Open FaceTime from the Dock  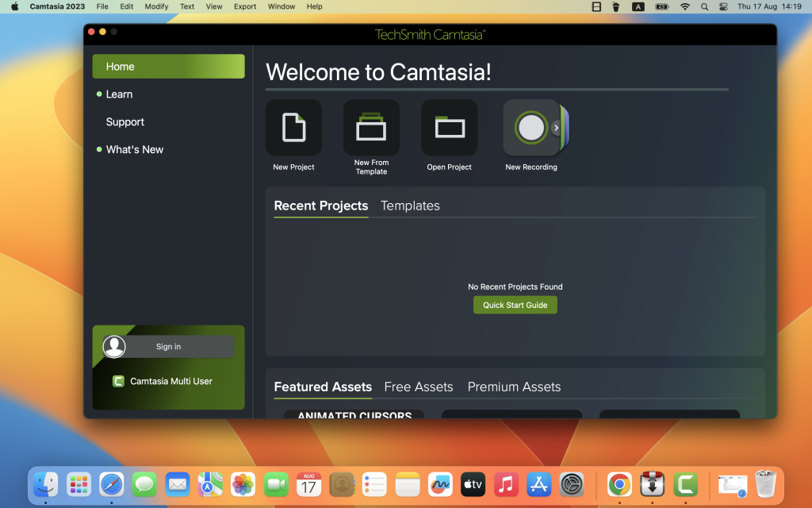point(276,485)
